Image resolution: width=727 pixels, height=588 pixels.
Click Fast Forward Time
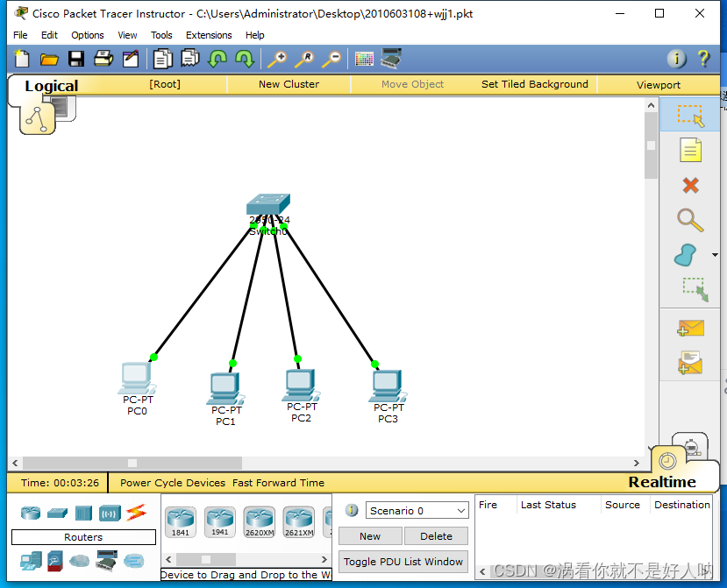click(x=278, y=483)
